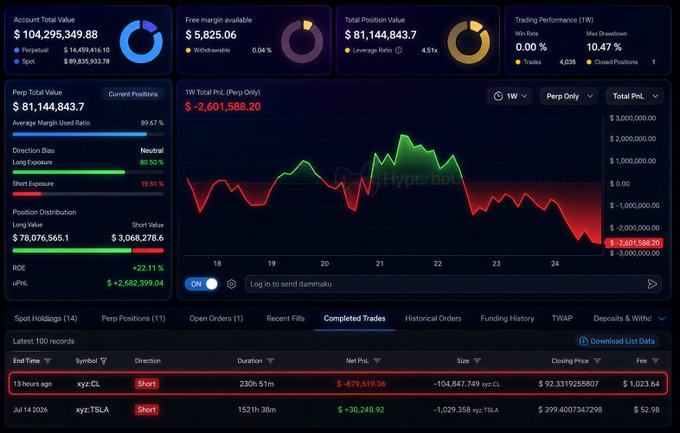Open the Historical Orders tab

[x=433, y=318]
